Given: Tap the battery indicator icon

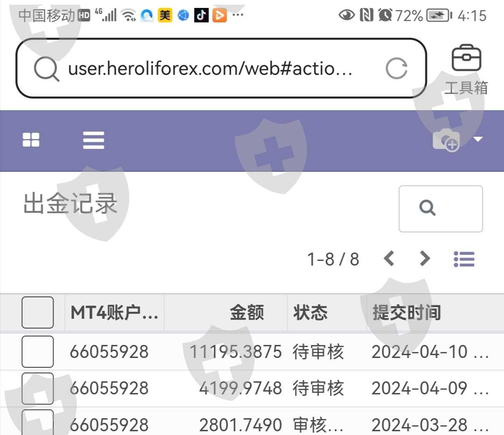Looking at the screenshot, I should click(439, 15).
